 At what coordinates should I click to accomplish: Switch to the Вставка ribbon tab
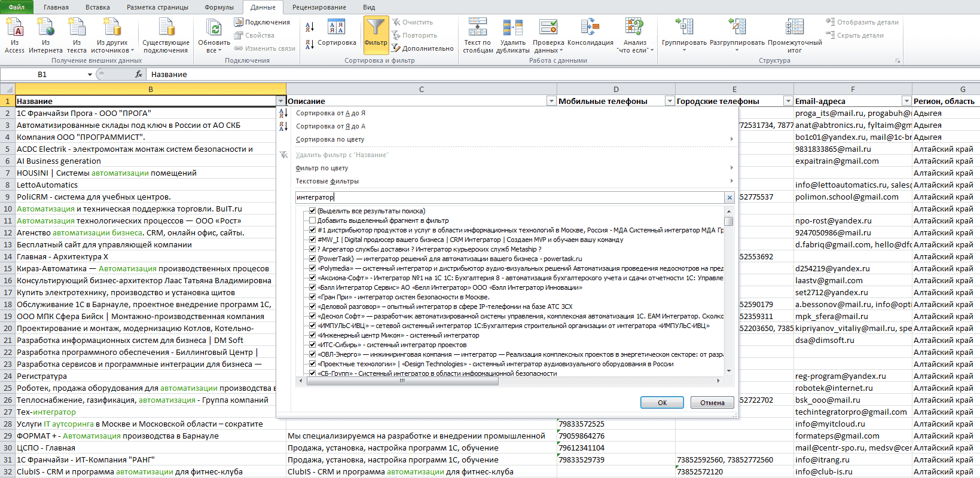pos(97,7)
